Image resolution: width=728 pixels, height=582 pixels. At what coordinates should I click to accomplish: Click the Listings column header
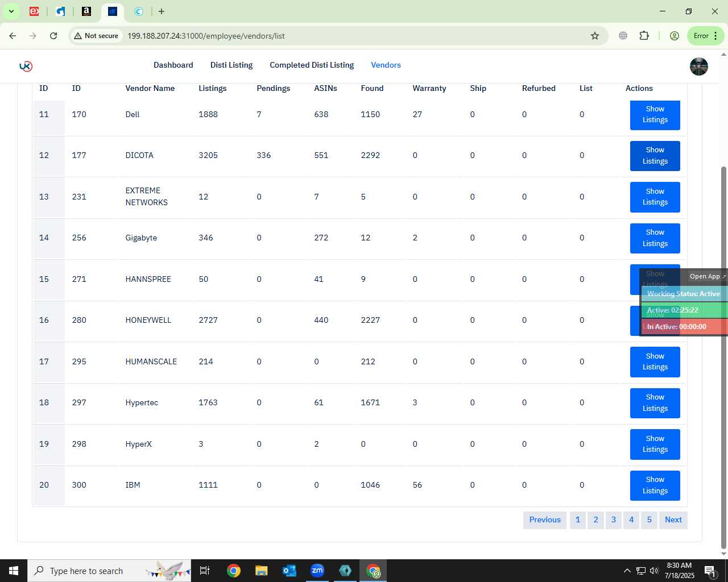pyautogui.click(x=213, y=88)
